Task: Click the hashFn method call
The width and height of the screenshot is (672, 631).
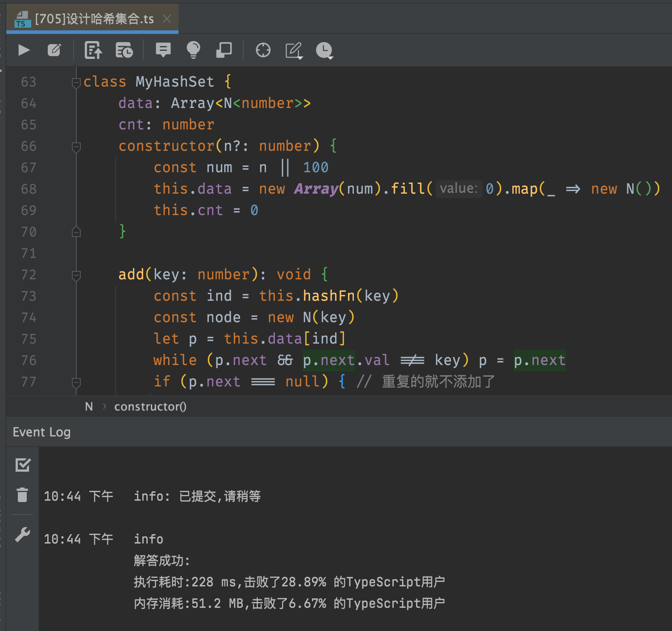Action: [x=329, y=296]
